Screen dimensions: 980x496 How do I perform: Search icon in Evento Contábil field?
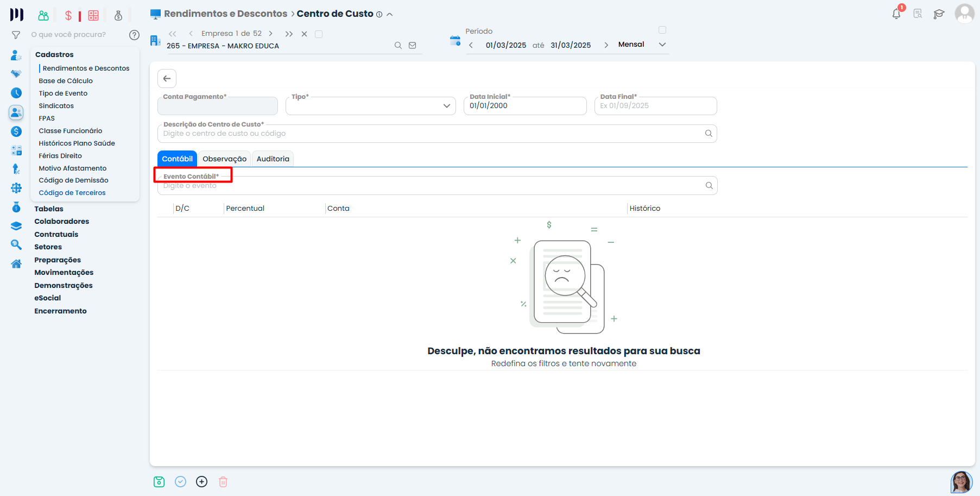(709, 186)
